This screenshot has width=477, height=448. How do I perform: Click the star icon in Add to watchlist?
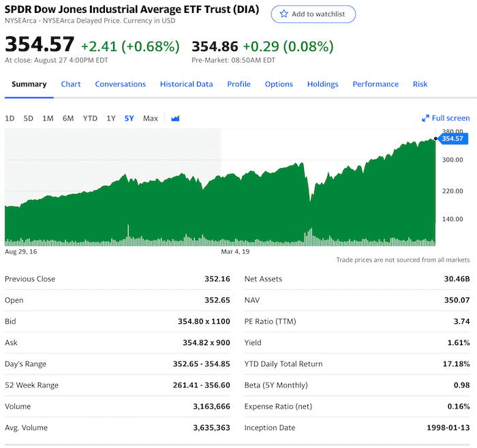tap(283, 14)
